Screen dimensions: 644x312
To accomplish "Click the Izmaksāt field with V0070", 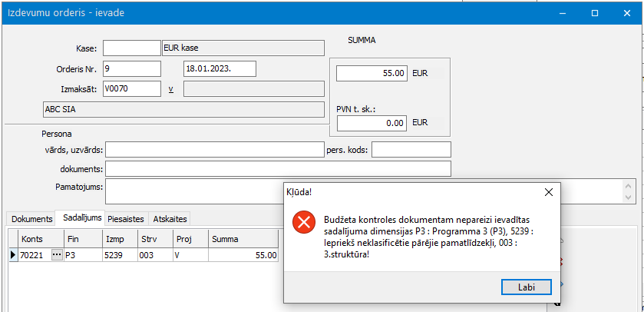I will point(132,89).
